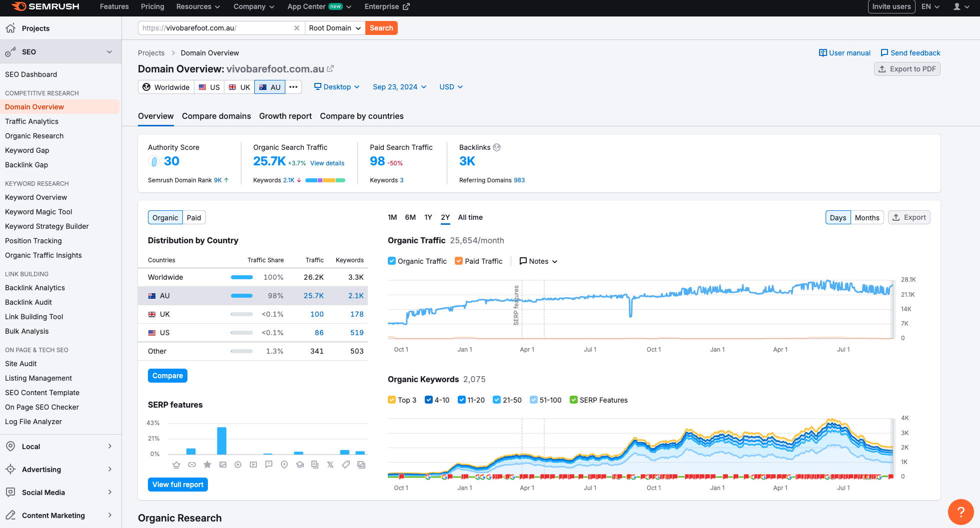Open external link icon beside vivobarefoot.com.au
Screen dimensions: 980x528
330,69
